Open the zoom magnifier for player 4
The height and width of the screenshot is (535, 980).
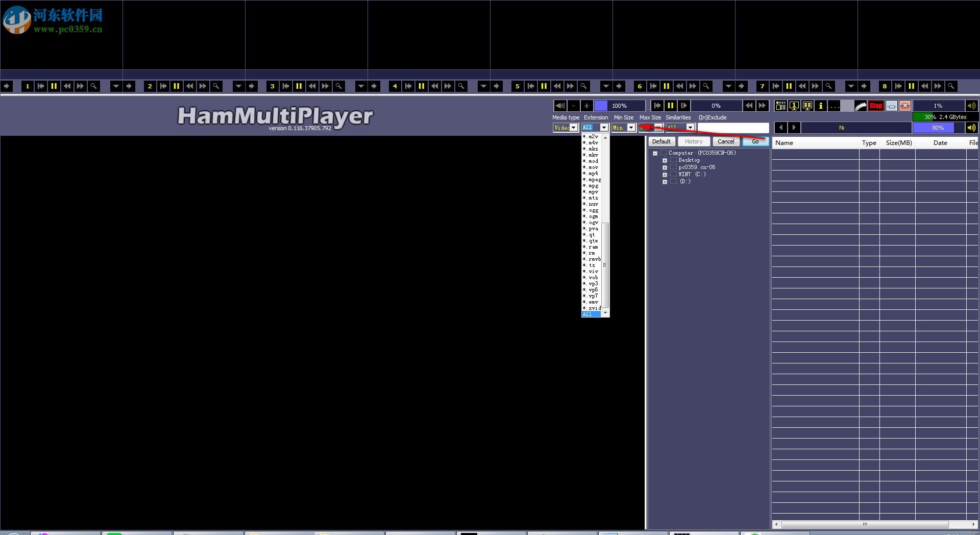(x=461, y=86)
